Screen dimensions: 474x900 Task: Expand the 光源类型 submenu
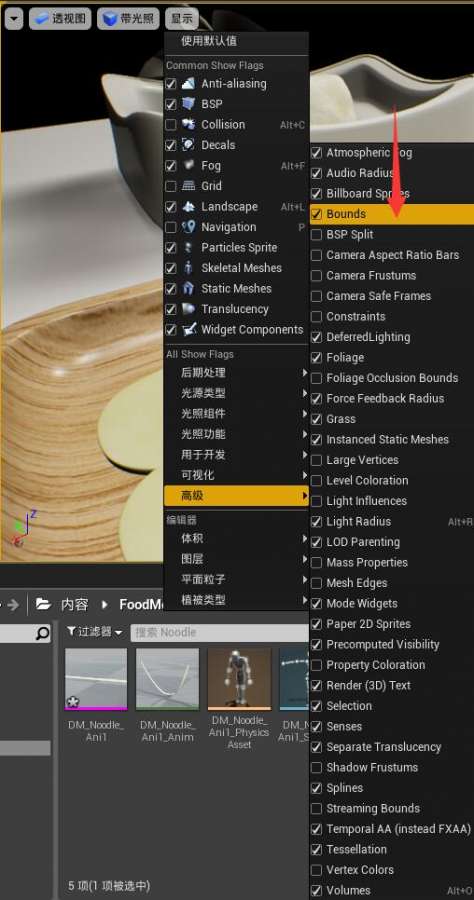tap(236, 393)
